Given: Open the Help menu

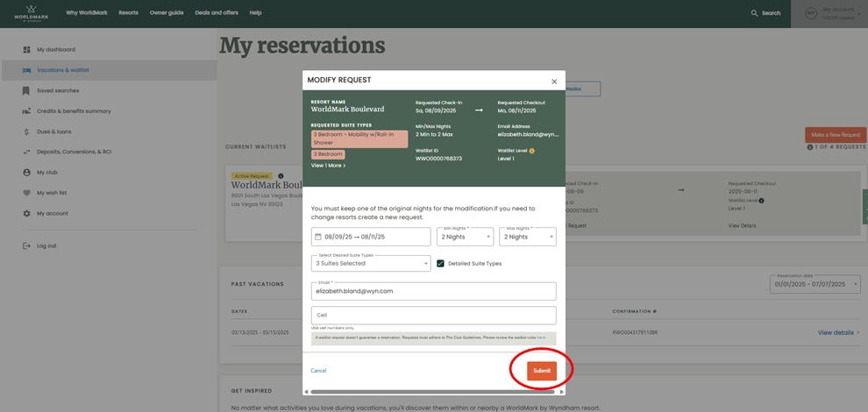Looking at the screenshot, I should (x=256, y=13).
